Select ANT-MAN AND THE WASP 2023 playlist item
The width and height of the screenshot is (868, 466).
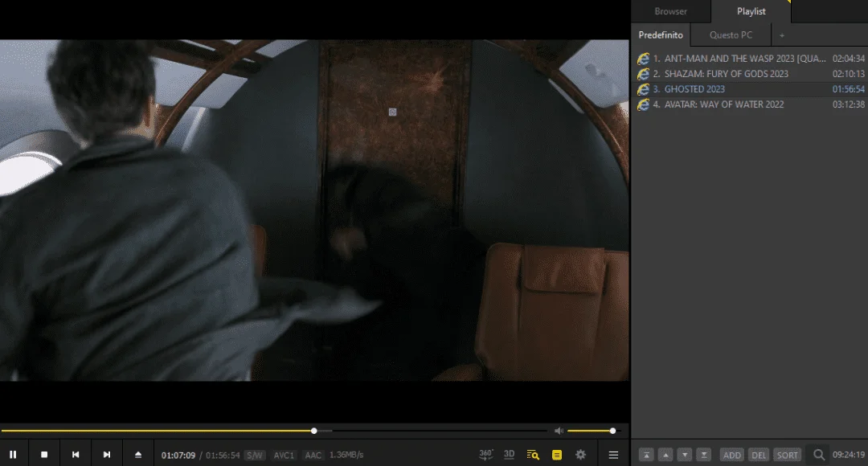750,58
